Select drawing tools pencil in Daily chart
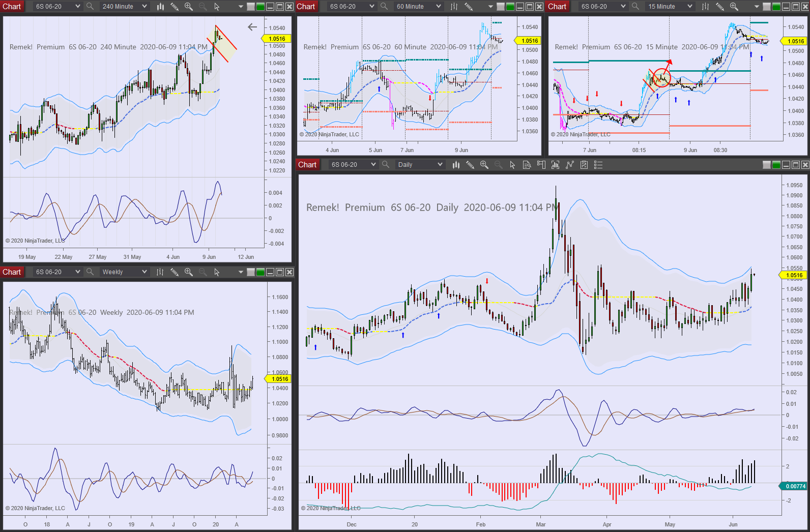Screen dimensions: 810x532 (x=470, y=165)
